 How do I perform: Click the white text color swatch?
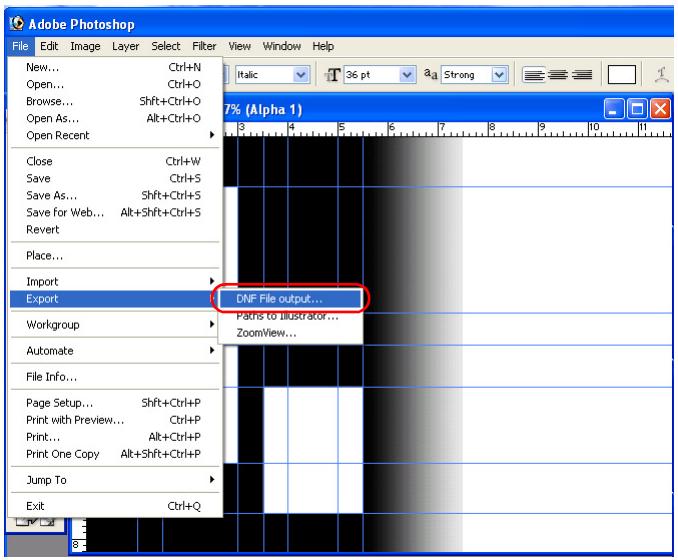[x=621, y=74]
